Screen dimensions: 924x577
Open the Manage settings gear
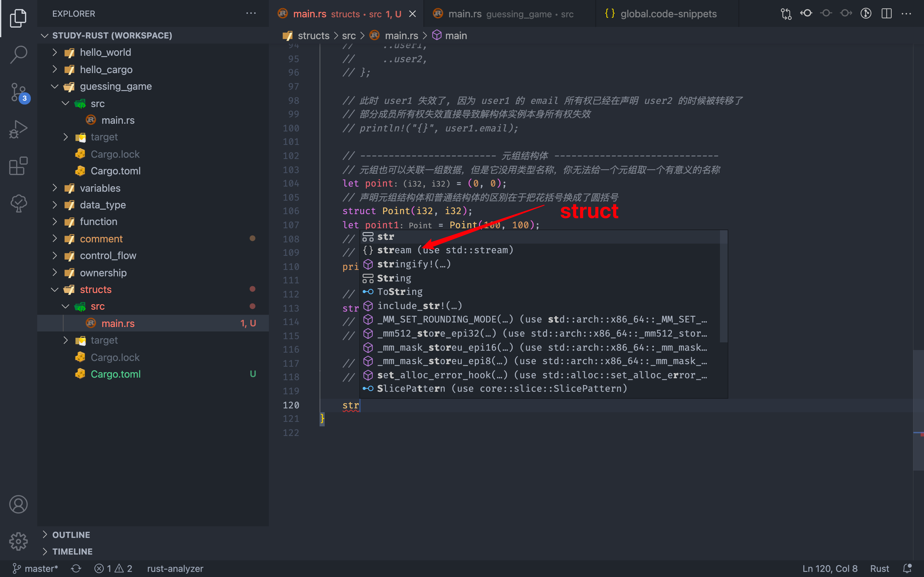(18, 541)
